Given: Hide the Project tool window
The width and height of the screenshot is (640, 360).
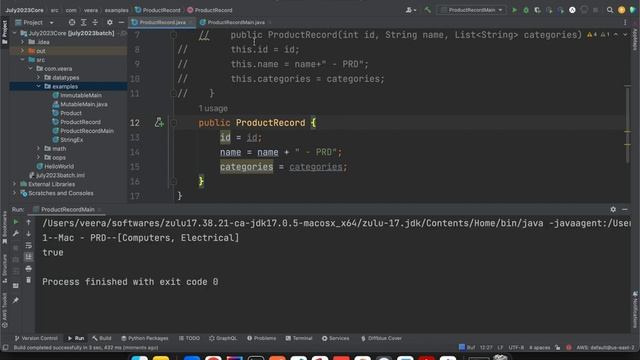Looking at the screenshot, I should click(x=121, y=22).
